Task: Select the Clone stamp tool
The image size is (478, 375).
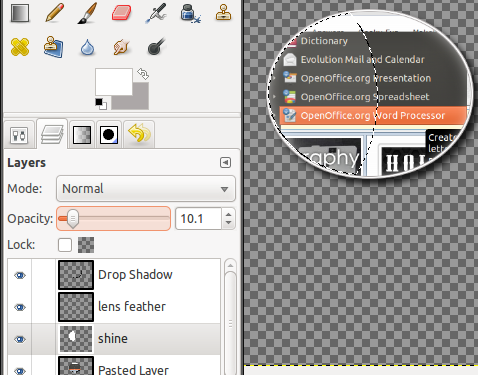Action: tap(223, 13)
